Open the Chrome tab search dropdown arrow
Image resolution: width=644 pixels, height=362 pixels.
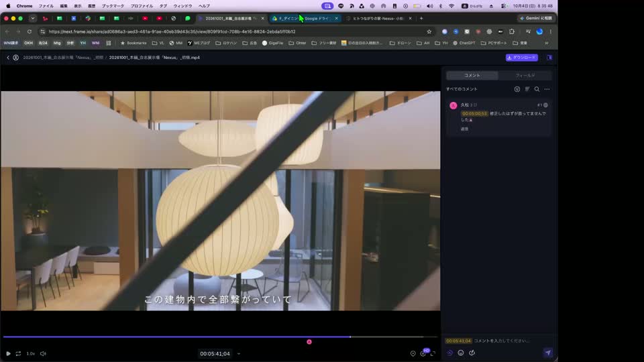point(33,19)
